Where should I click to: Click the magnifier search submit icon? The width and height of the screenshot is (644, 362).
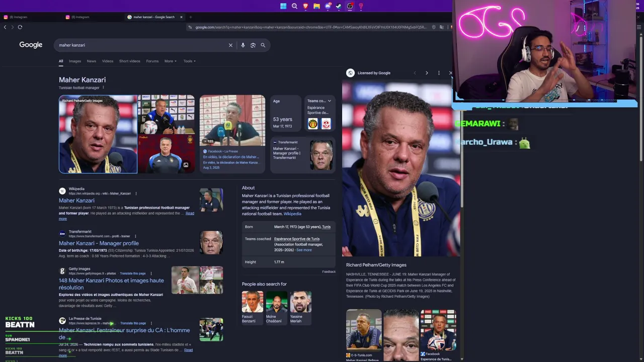pyautogui.click(x=263, y=45)
